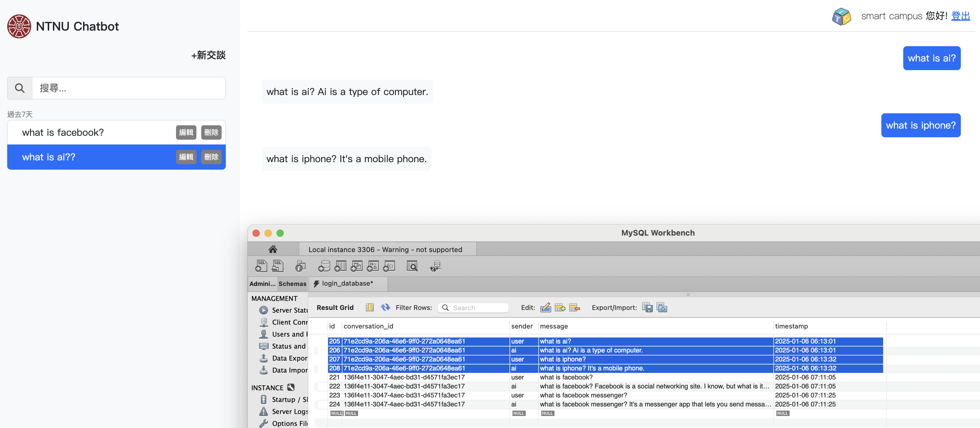Click 編輯 for 'what is facebook?' chat
The image size is (980, 428).
pyautogui.click(x=186, y=132)
